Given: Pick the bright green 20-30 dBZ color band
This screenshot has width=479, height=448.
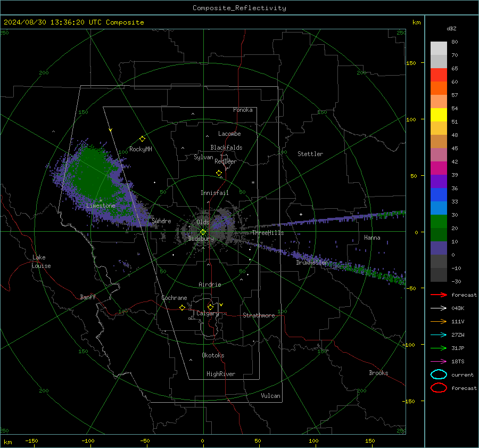Looking at the screenshot, I should [439, 222].
